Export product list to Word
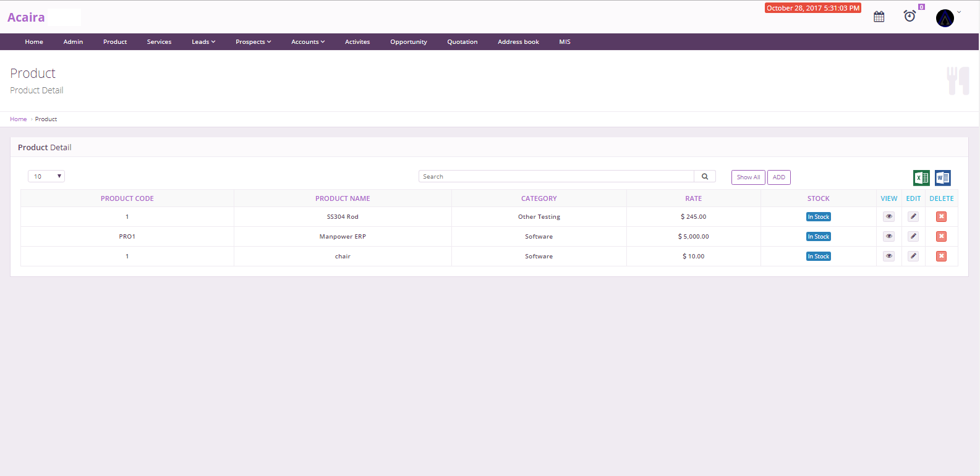 [x=942, y=178]
